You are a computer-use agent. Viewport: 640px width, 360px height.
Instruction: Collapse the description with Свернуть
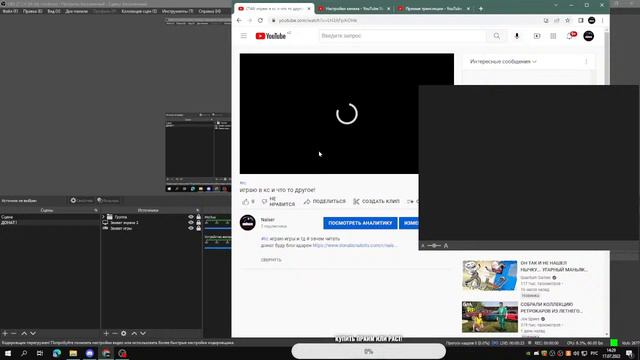point(271,260)
